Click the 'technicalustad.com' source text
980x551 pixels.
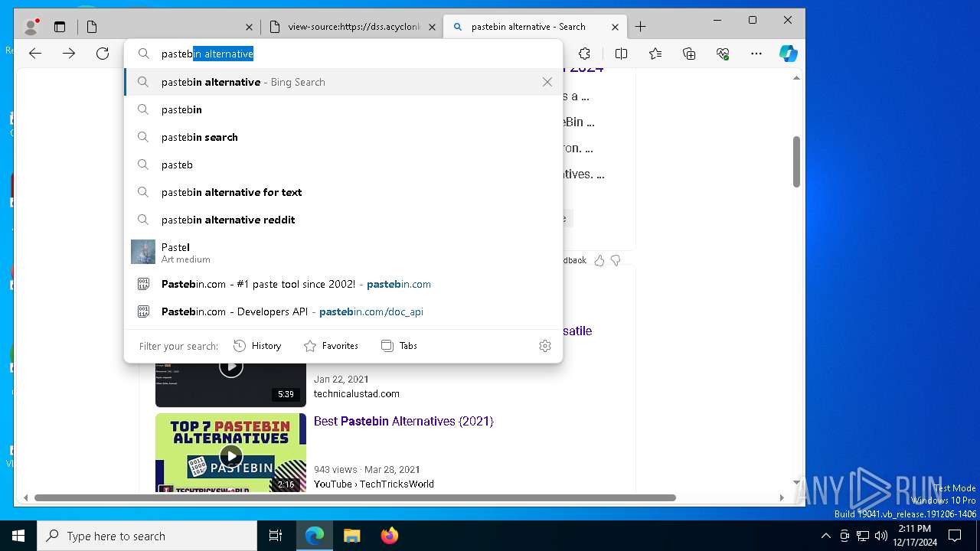356,394
